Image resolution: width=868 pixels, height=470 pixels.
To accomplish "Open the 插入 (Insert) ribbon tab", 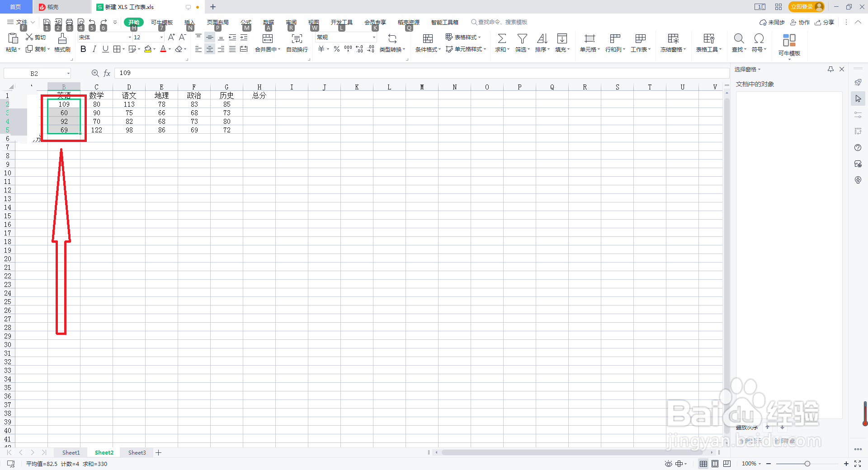I will tap(189, 22).
